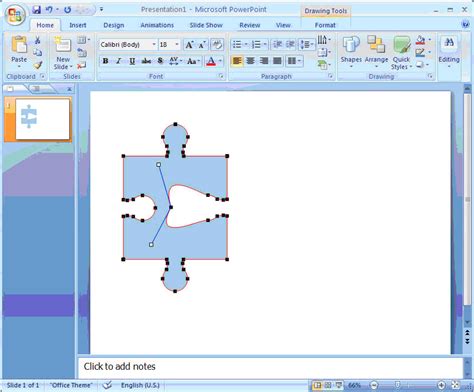Go to the Review tab
The height and width of the screenshot is (392, 474).
[x=250, y=25]
